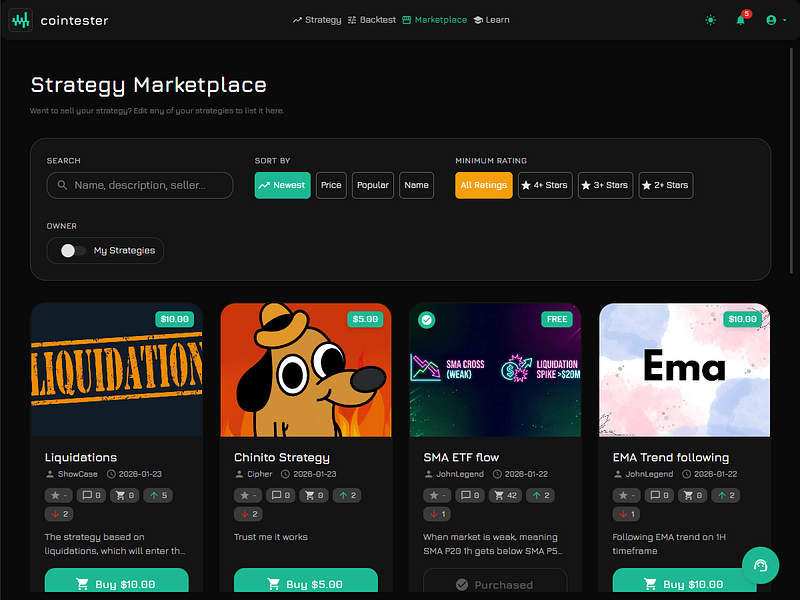Downvote the SMA ETF flow strategy
This screenshot has height=600, width=800.
pos(437,514)
